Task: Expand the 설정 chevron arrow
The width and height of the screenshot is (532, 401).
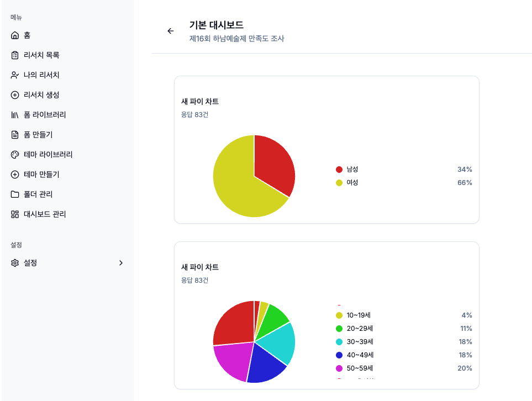Action: pyautogui.click(x=121, y=263)
